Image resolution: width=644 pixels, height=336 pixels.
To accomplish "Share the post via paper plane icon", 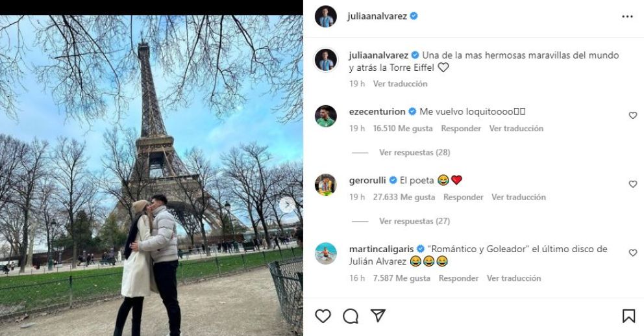I will click(378, 315).
